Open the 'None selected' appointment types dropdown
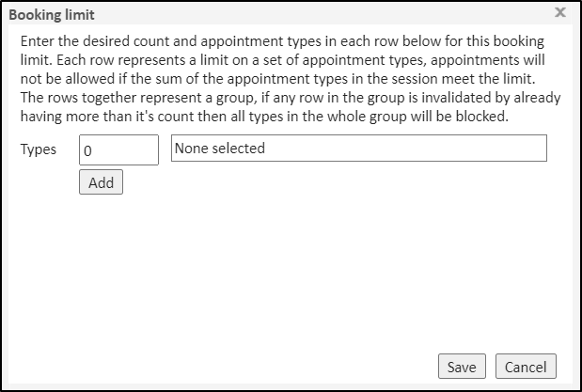Screen dimensions: 582x392 [358, 149]
